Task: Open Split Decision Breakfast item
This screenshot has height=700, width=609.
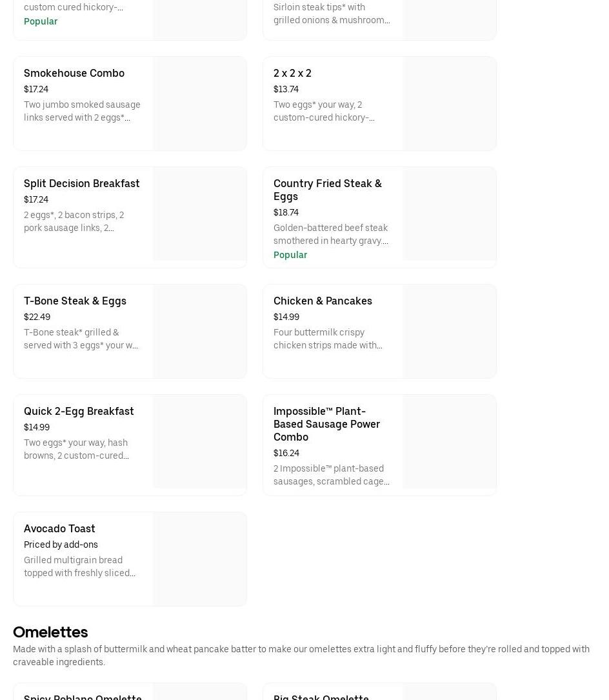Action: pyautogui.click(x=81, y=183)
